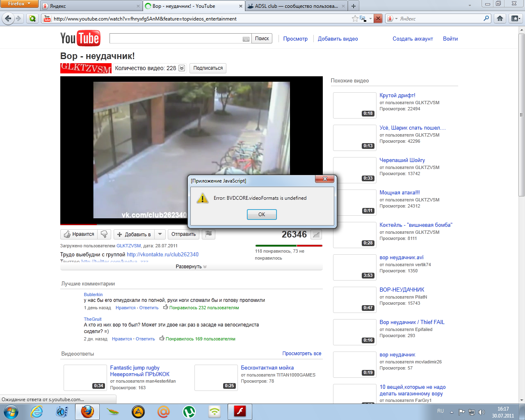This screenshot has height=420, width=525.
Task: Click the Поиск search button
Action: [x=262, y=39]
